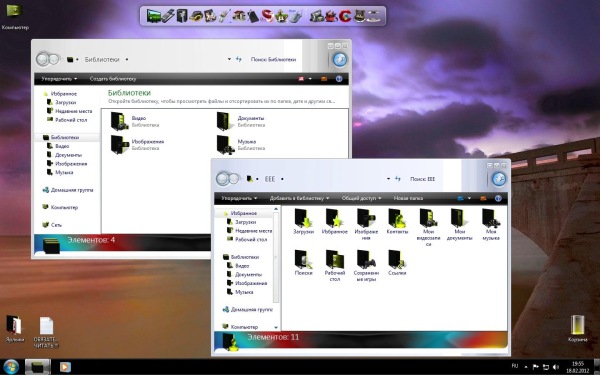The height and width of the screenshot is (375, 600).
Task: Expand the Общий доступ dropdown
Action: (361, 198)
